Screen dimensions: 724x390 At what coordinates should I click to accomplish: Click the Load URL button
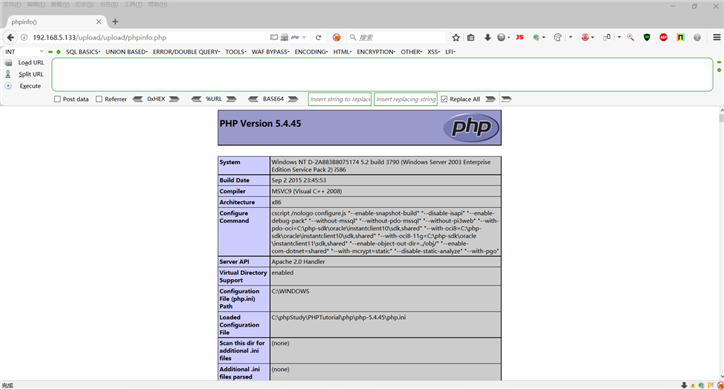pyautogui.click(x=31, y=62)
